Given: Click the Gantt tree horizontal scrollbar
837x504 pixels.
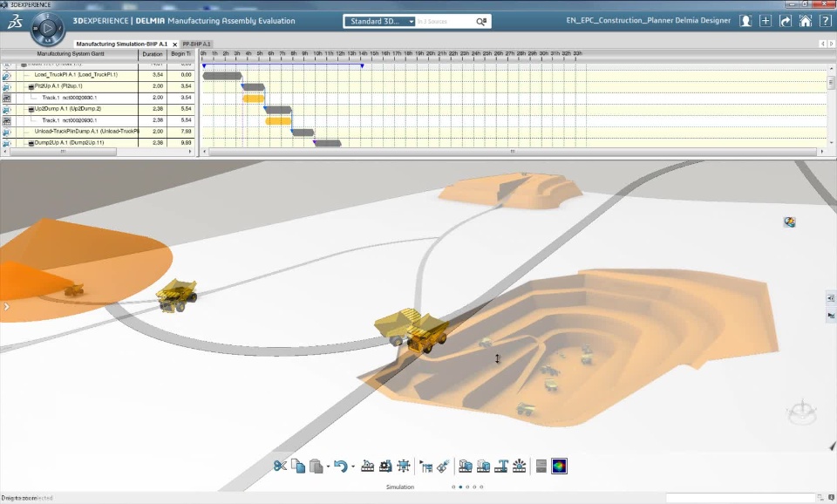Looking at the screenshot, I should point(63,152).
